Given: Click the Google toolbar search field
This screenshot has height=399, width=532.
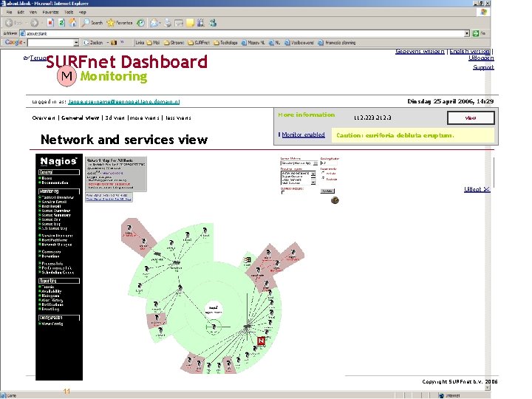Looking at the screenshot, I should [50, 42].
